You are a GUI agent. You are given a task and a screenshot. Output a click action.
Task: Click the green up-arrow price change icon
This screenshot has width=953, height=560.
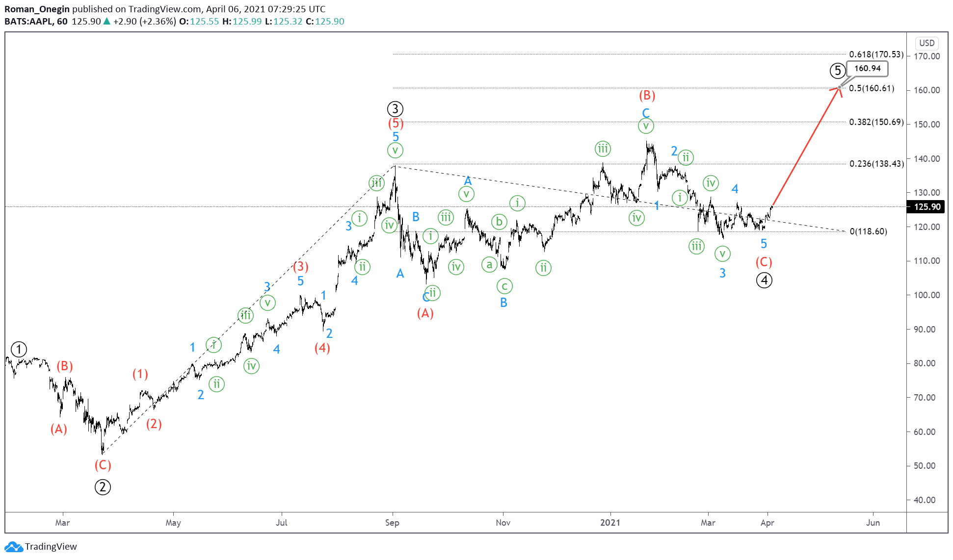106,22
